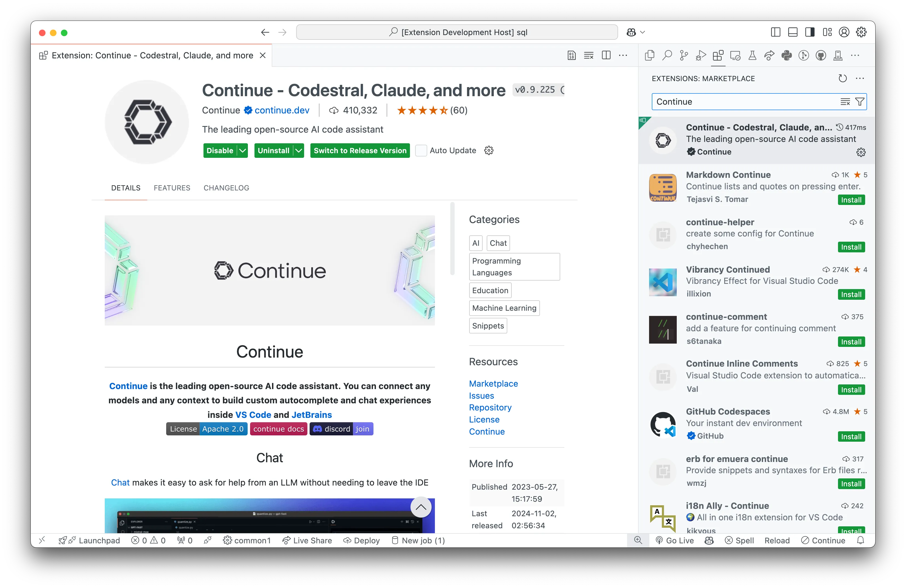Install the Vibrancy Continued extension
Screen dimensions: 906x588
[x=851, y=294]
